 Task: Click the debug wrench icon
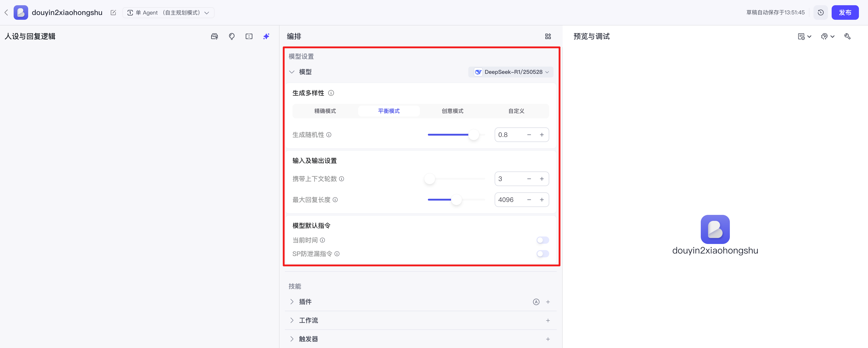click(x=847, y=36)
